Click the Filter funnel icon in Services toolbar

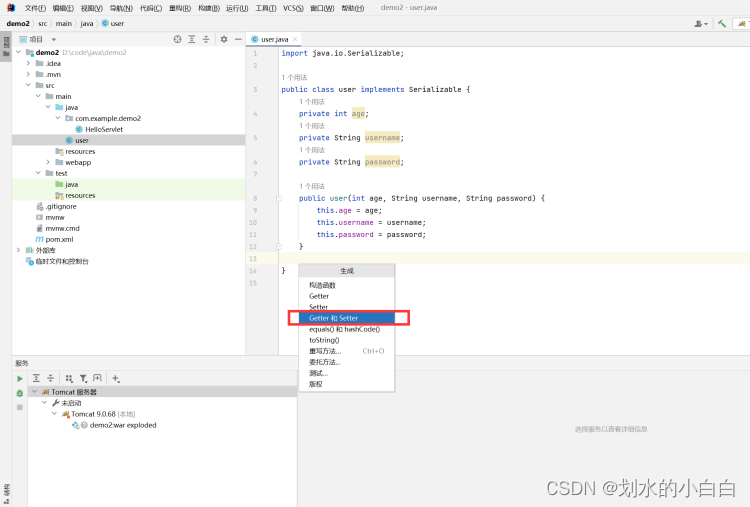tap(83, 378)
